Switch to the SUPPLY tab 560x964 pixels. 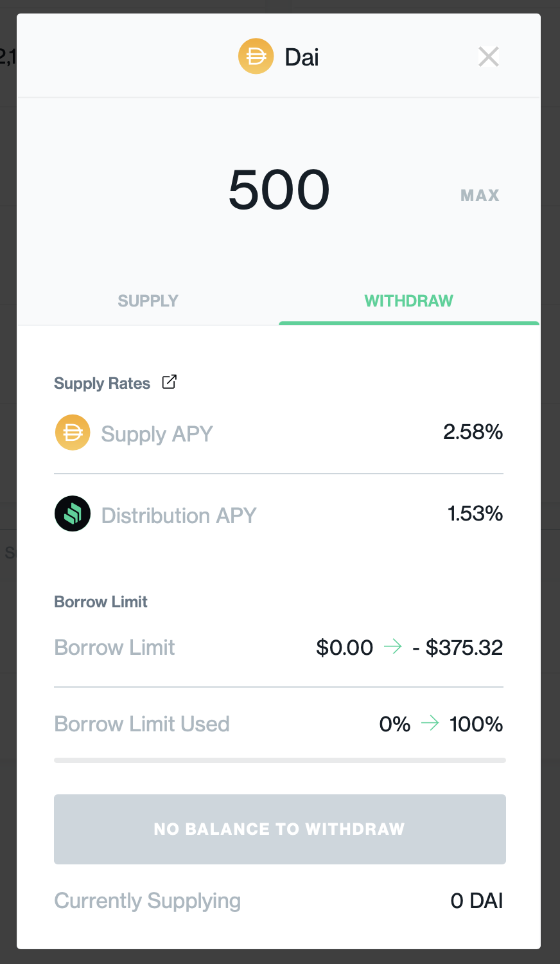[148, 301]
